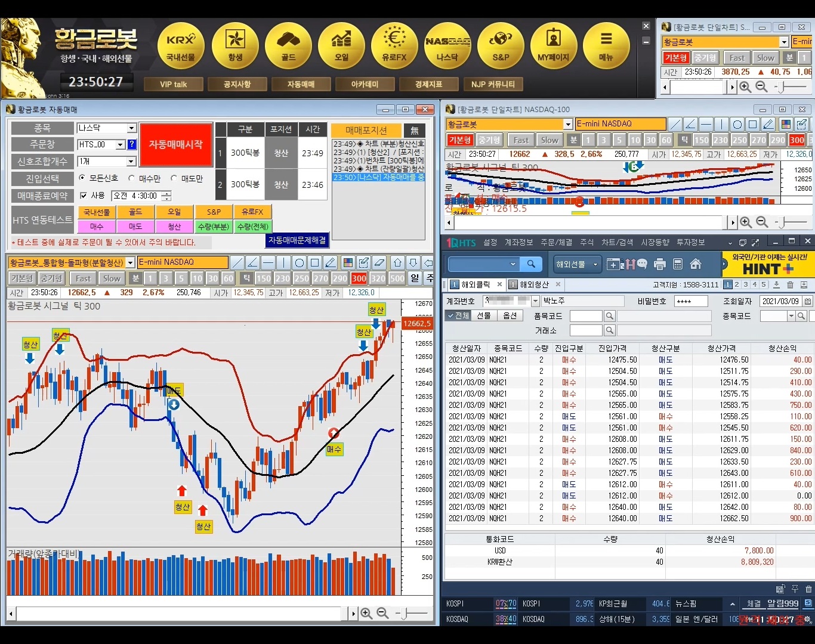Toggle the 선물 filter button in 1Q HTS
Viewport: 815px width, 644px height.
click(x=484, y=315)
